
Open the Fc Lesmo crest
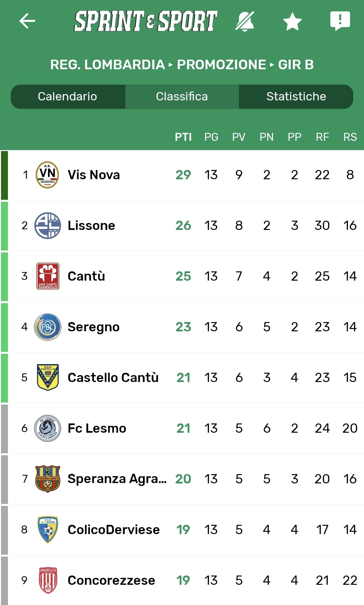(48, 428)
